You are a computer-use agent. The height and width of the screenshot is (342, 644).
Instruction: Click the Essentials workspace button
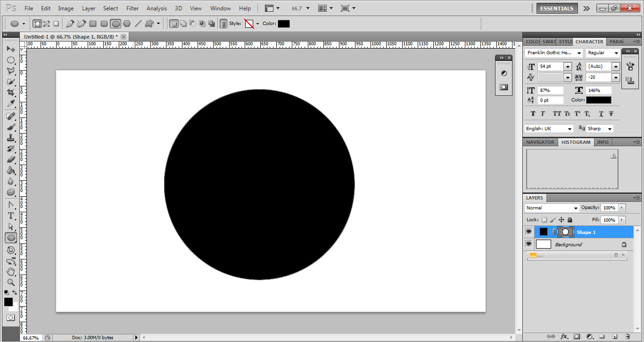[x=557, y=8]
